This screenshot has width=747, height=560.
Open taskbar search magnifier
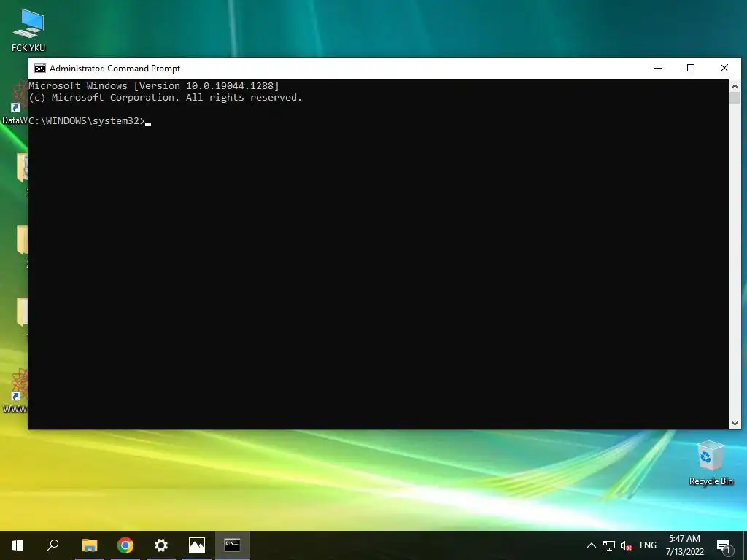pyautogui.click(x=53, y=545)
